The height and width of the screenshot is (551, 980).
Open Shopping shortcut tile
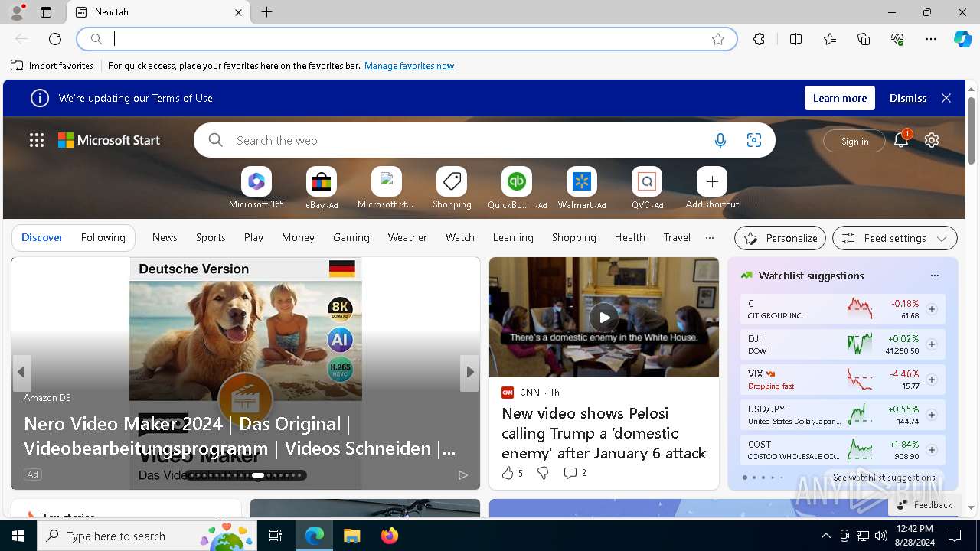(x=452, y=188)
